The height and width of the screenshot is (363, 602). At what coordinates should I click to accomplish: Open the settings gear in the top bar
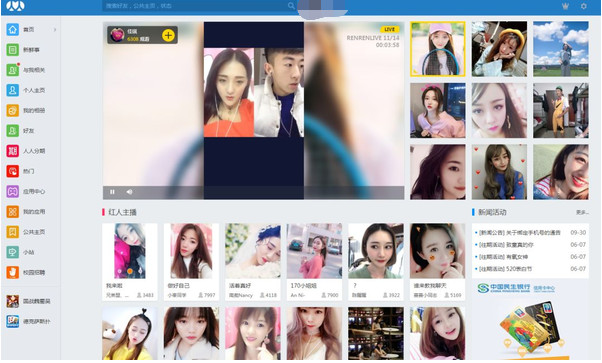pos(584,6)
